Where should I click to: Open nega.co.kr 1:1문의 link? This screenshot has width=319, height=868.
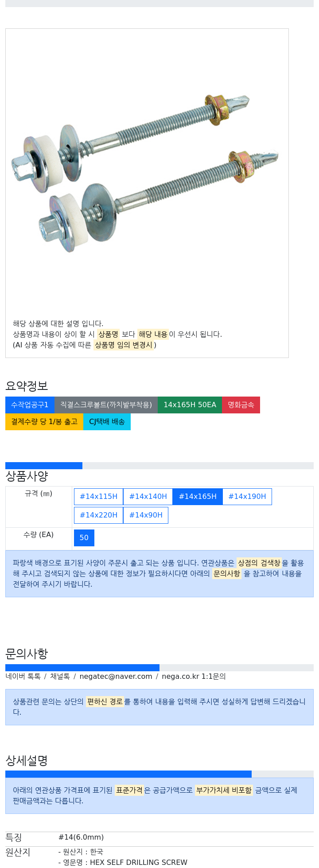click(194, 677)
